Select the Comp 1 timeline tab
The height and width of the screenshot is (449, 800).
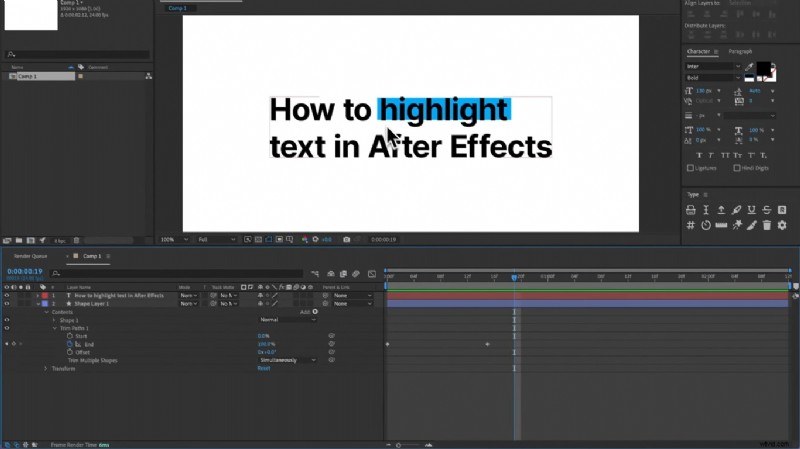tap(92, 256)
